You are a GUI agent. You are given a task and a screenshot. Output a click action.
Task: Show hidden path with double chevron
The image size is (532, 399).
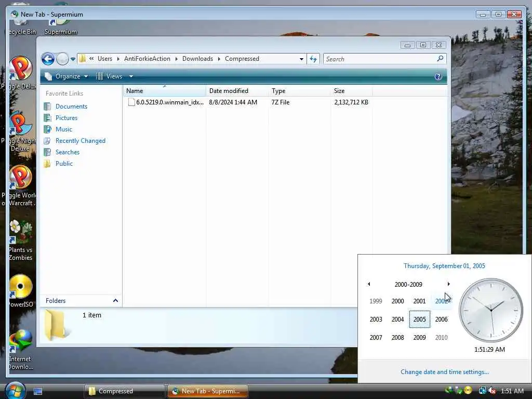(91, 59)
